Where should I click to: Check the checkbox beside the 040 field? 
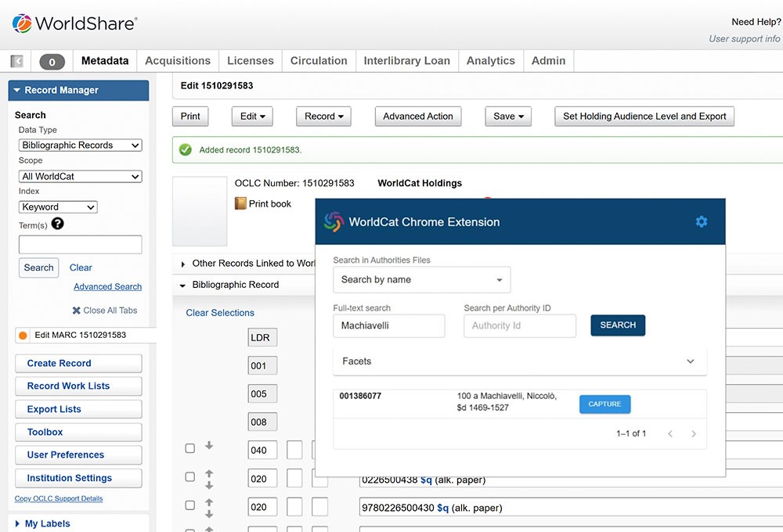point(189,448)
